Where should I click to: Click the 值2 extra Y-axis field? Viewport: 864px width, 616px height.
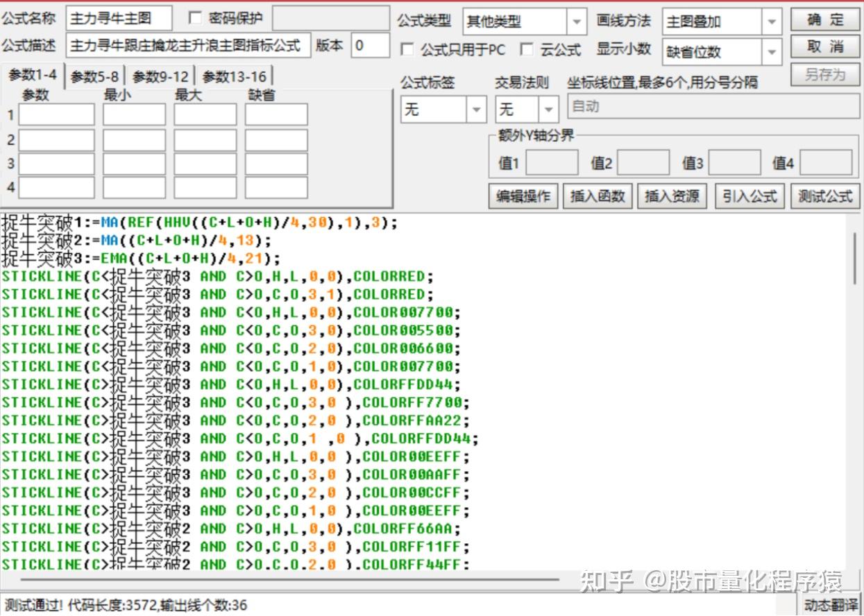[x=643, y=163]
